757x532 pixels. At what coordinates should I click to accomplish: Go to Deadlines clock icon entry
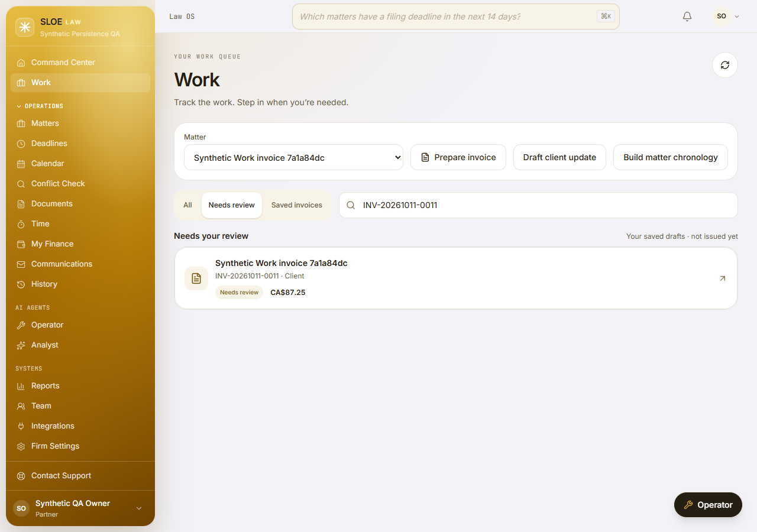point(80,143)
